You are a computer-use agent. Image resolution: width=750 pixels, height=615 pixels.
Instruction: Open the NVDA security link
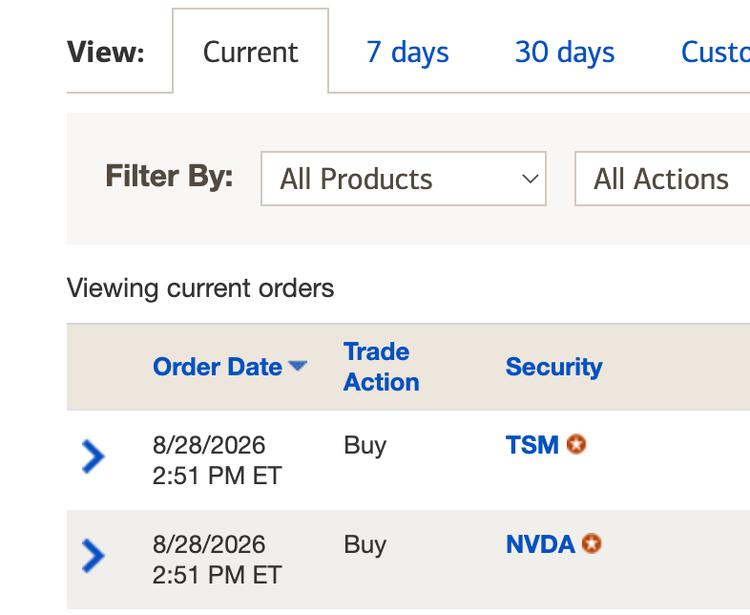coord(540,544)
